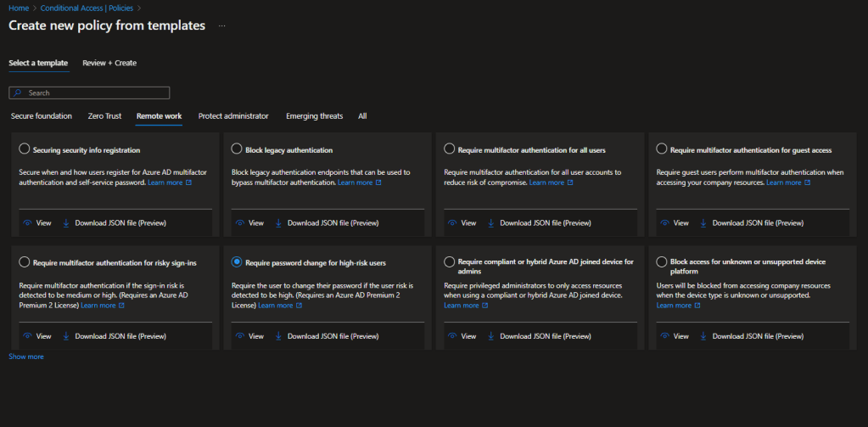
Task: Choose Require multifactor authentication for guest access
Action: 662,149
